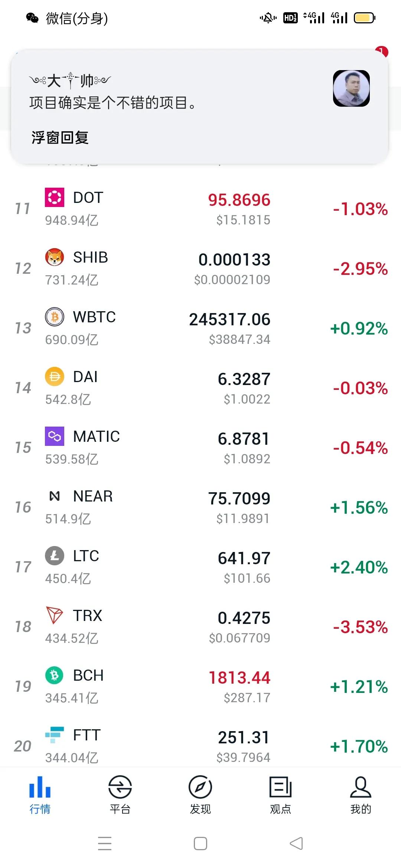Open the sender avatar in the notification
The image size is (401, 868).
click(351, 88)
